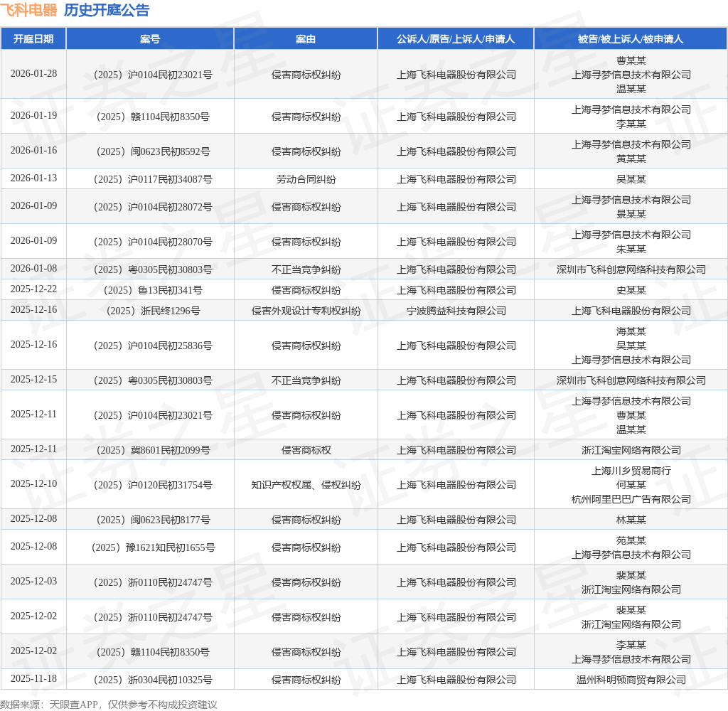Click defendant 杭州阿里巴巴广告有限公司
728x711 pixels.
(631, 499)
